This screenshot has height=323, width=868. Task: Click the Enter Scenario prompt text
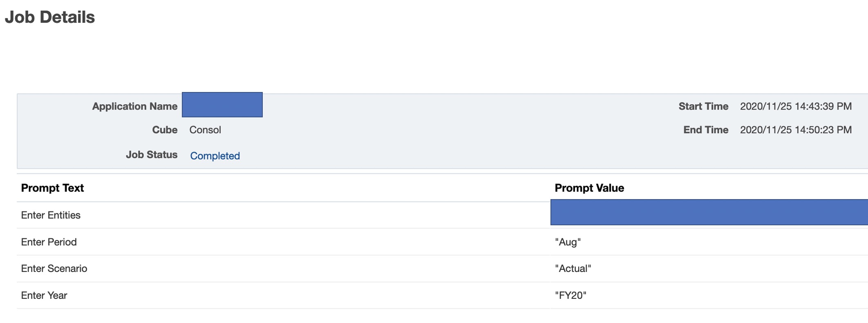(54, 269)
